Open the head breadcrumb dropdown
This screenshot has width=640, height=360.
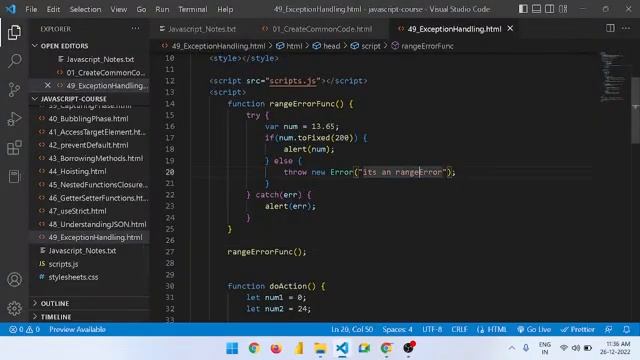tap(327, 46)
